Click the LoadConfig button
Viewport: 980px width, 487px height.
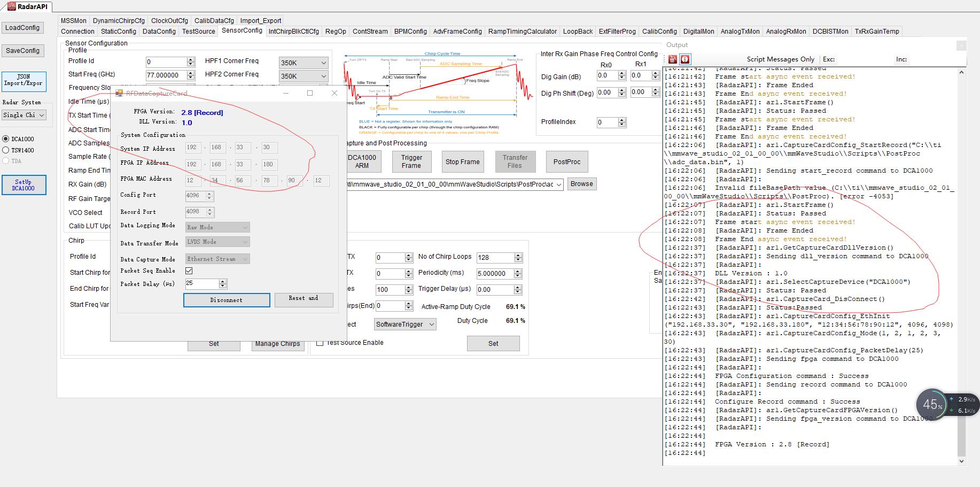pyautogui.click(x=22, y=28)
